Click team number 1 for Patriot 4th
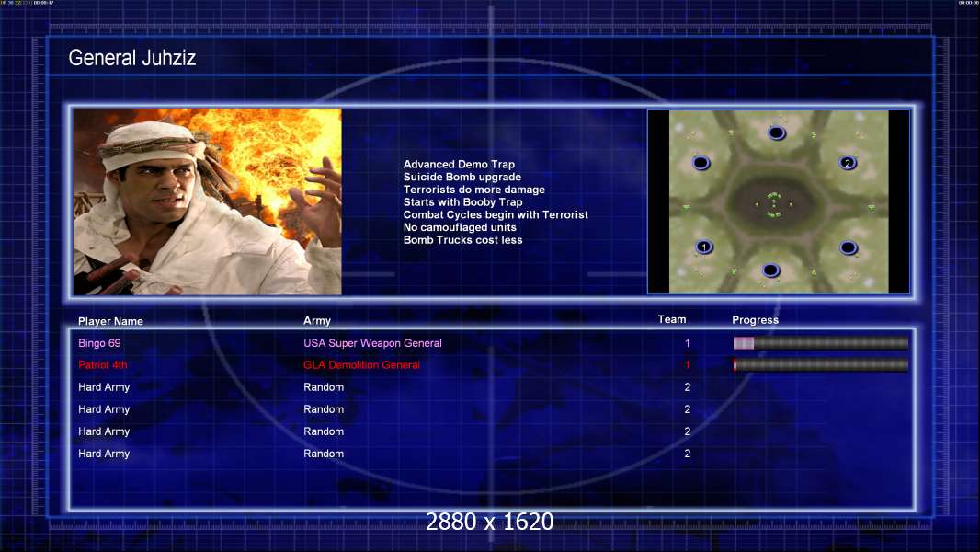980x552 pixels. pos(688,365)
